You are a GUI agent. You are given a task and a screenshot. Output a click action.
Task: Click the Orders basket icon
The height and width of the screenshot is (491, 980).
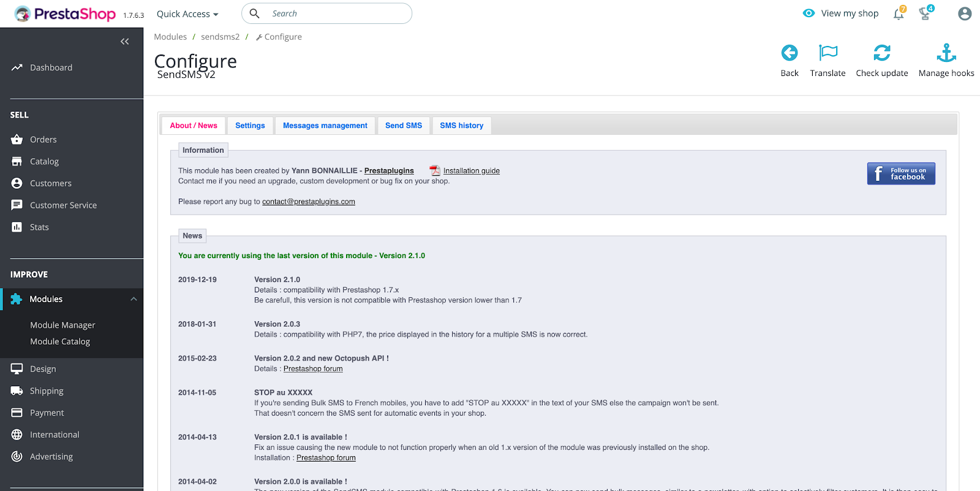(17, 140)
